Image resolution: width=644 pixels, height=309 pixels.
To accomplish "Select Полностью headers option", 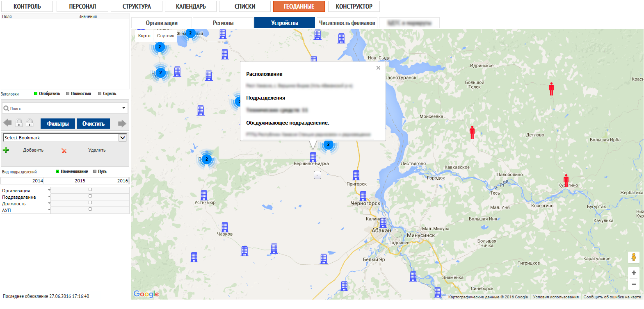I will 78,94.
